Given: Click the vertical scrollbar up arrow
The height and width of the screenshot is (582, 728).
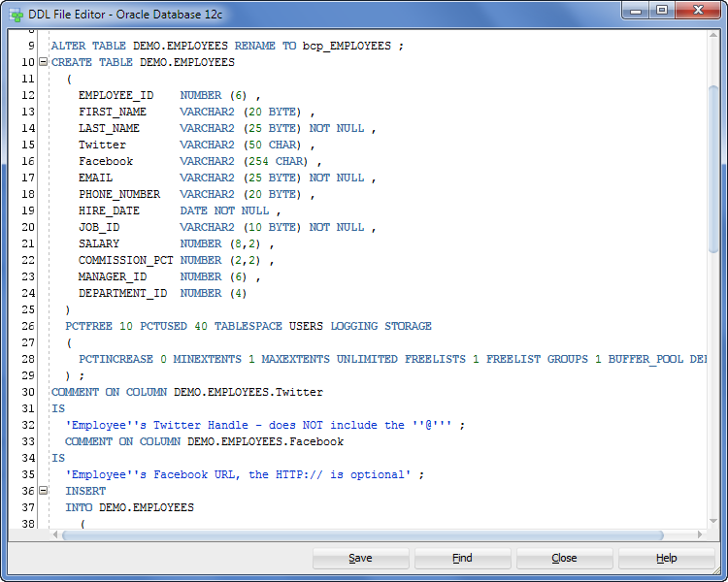Looking at the screenshot, I should (x=713, y=35).
